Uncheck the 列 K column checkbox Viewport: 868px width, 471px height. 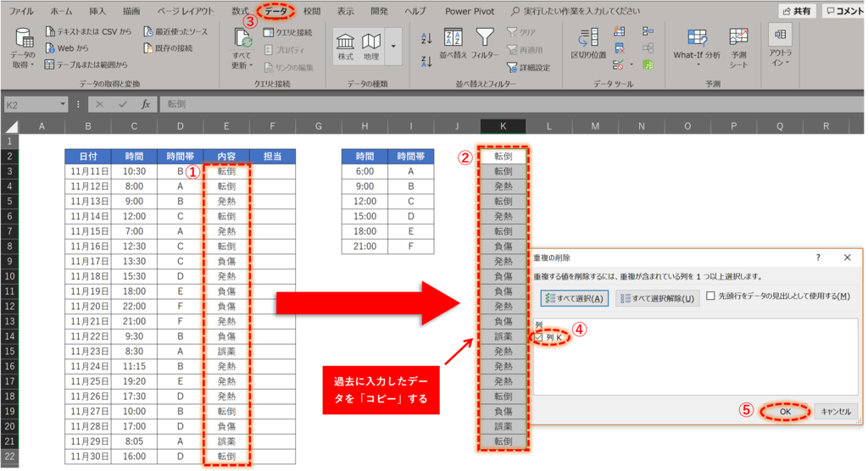[x=538, y=337]
